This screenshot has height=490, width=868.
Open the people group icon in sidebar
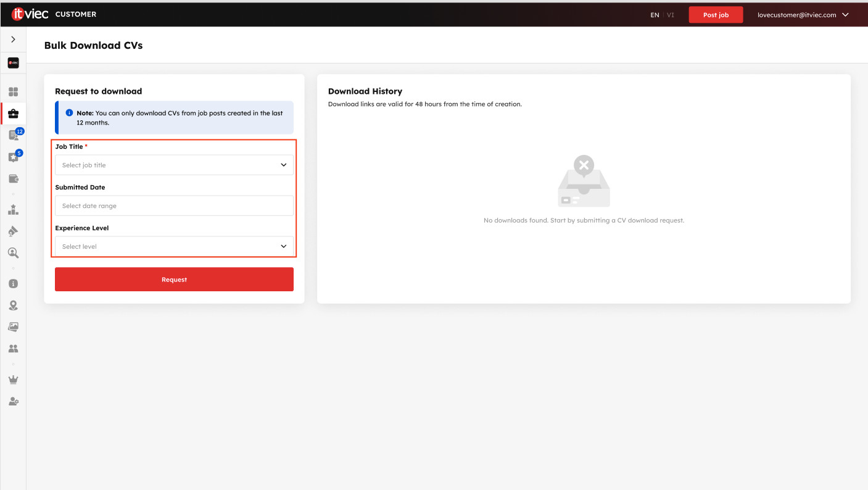click(x=13, y=349)
